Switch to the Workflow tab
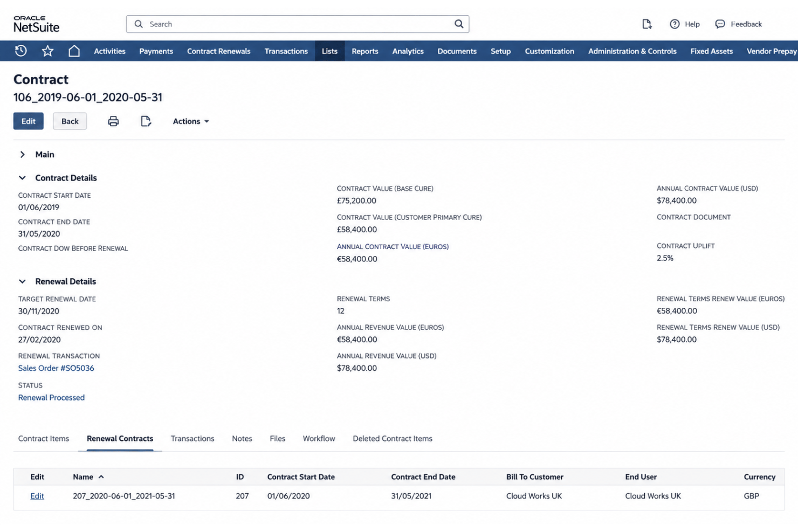This screenshot has width=798, height=532. [319, 438]
